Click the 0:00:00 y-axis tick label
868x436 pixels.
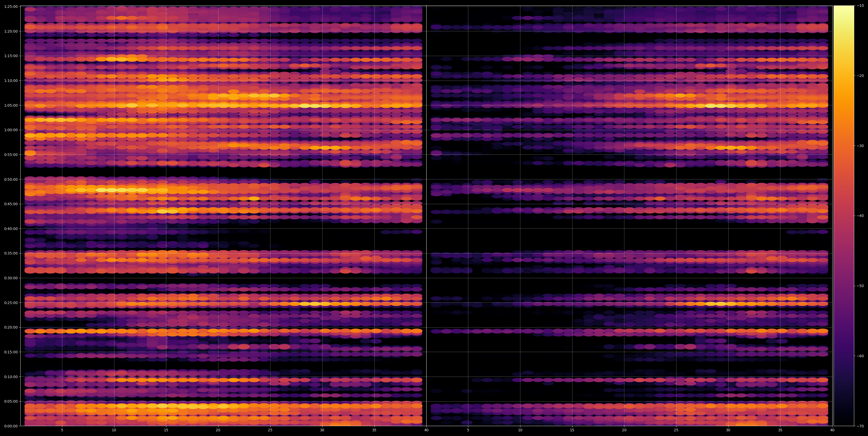tap(11, 426)
